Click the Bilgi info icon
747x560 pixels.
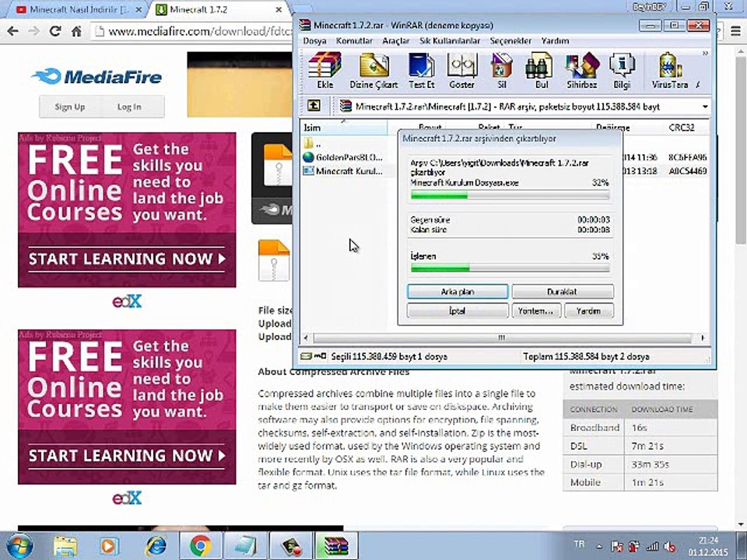[x=622, y=71]
